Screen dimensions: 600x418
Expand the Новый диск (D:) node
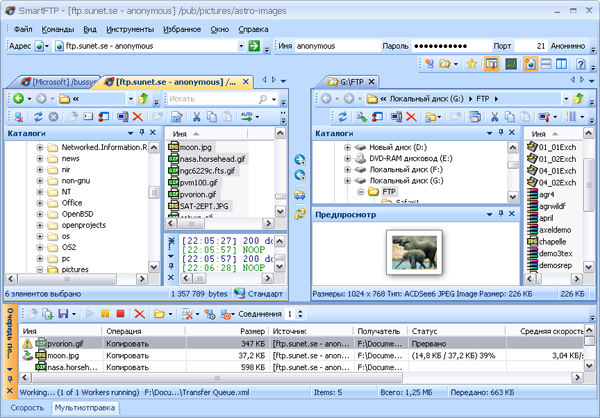click(x=347, y=147)
